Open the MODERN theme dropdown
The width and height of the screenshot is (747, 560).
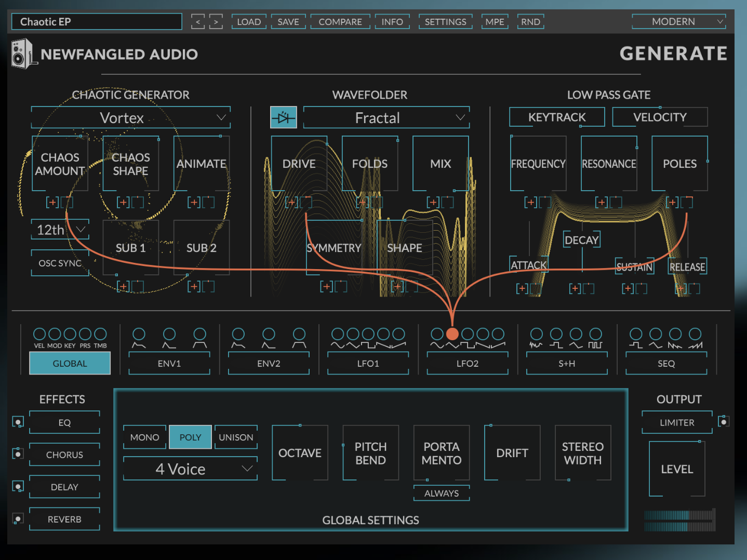coord(678,21)
